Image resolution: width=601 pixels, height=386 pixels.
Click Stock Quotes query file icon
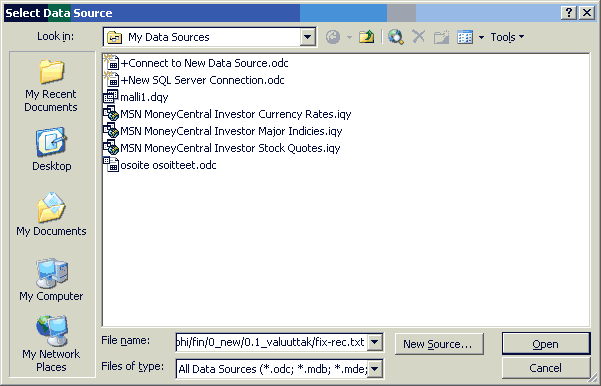pos(111,148)
